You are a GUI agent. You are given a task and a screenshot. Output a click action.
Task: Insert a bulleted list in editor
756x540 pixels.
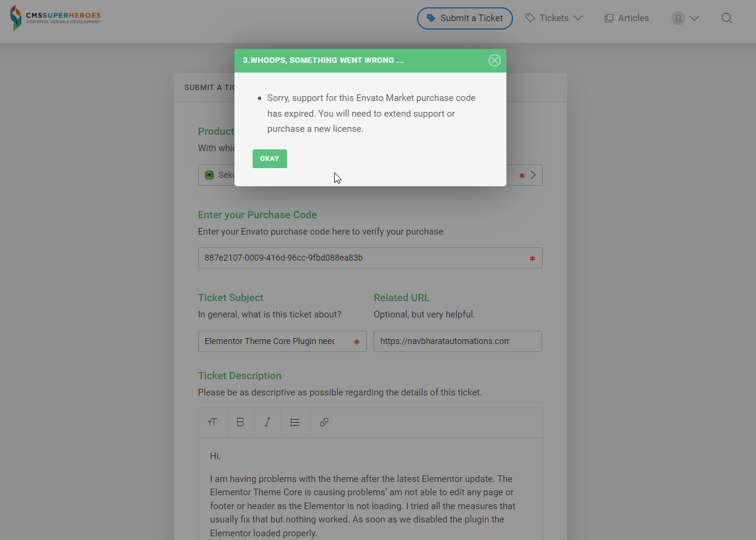tap(295, 422)
